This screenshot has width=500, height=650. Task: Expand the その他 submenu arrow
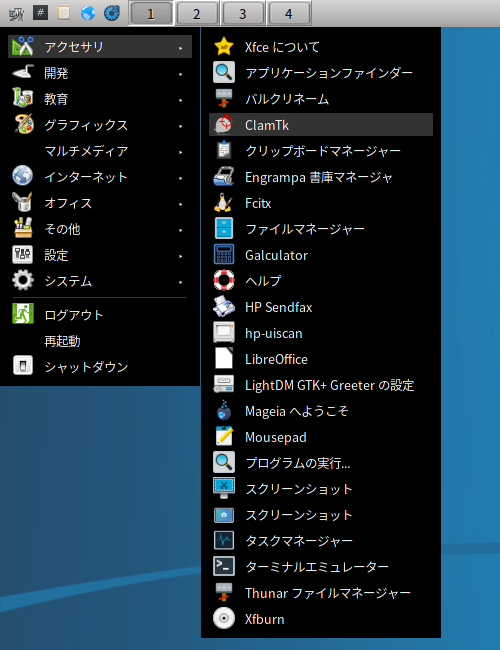coord(181,230)
